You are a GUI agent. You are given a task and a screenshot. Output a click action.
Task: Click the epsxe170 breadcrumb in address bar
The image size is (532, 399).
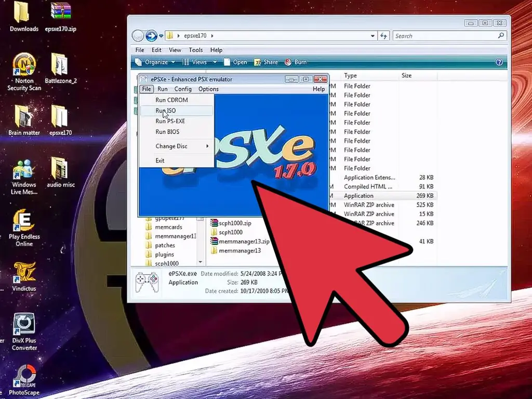(x=195, y=36)
